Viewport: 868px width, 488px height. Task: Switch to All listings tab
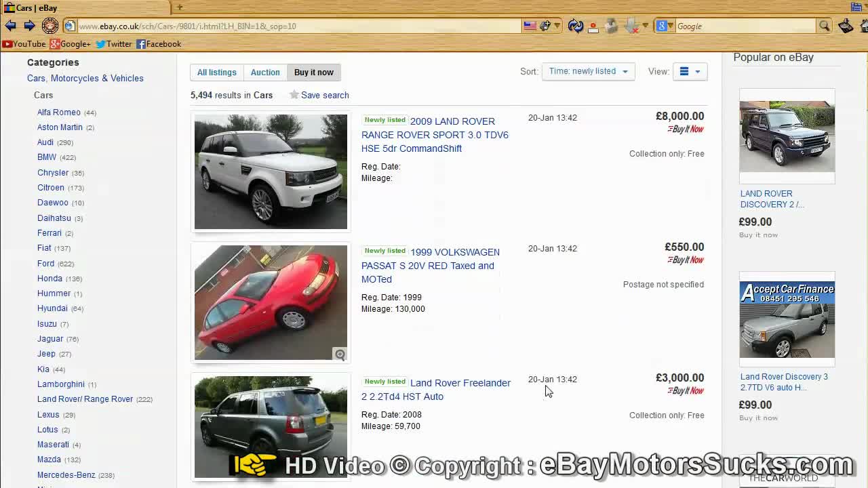217,73
